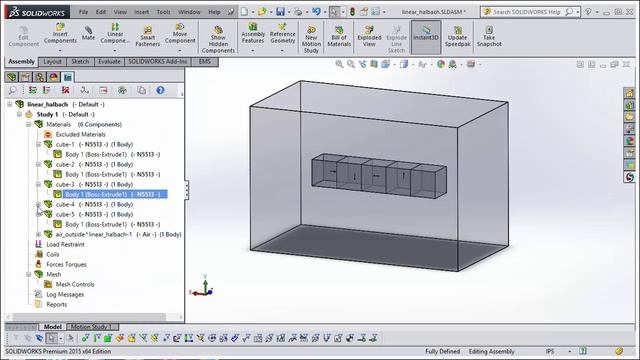This screenshot has height=360, width=640.
Task: Collapse the Study 1 node
Action: click(19, 114)
